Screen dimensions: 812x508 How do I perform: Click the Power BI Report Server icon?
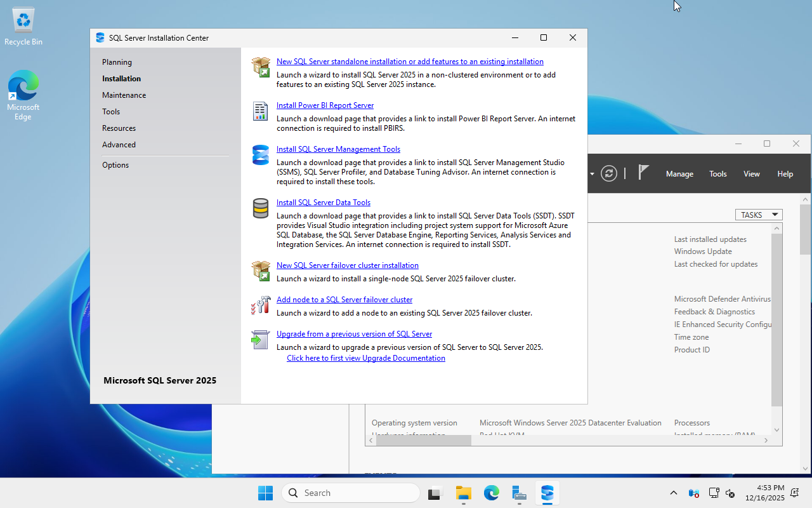pos(261,111)
